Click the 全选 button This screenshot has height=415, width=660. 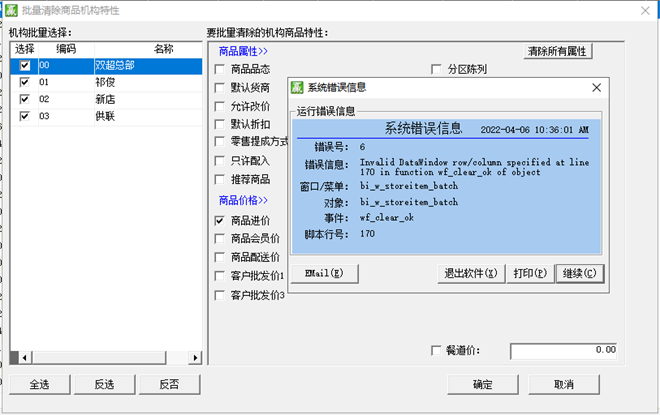[39, 384]
